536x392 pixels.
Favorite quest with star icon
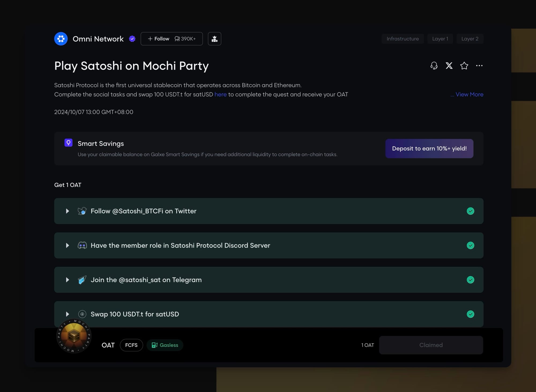pos(464,66)
